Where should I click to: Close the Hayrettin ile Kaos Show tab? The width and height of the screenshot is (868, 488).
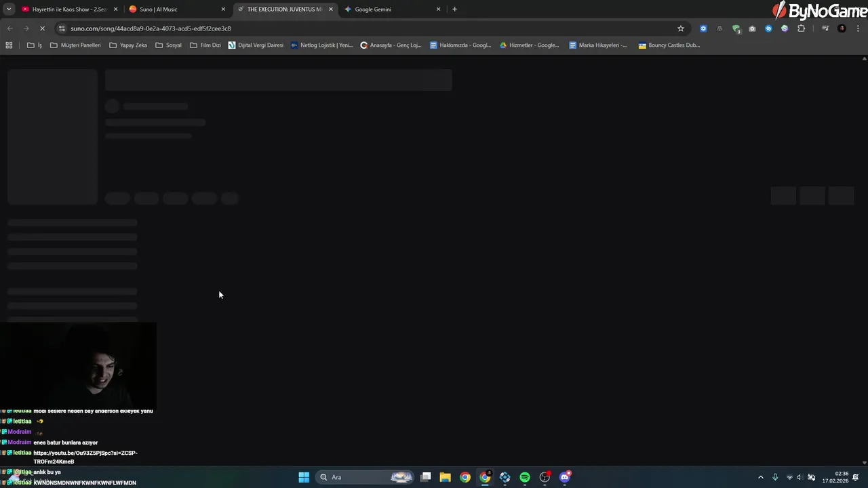[x=115, y=9]
